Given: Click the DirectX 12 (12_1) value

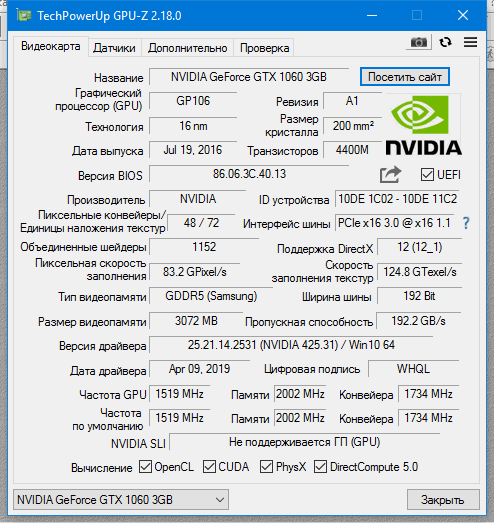Looking at the screenshot, I should pos(419,247).
